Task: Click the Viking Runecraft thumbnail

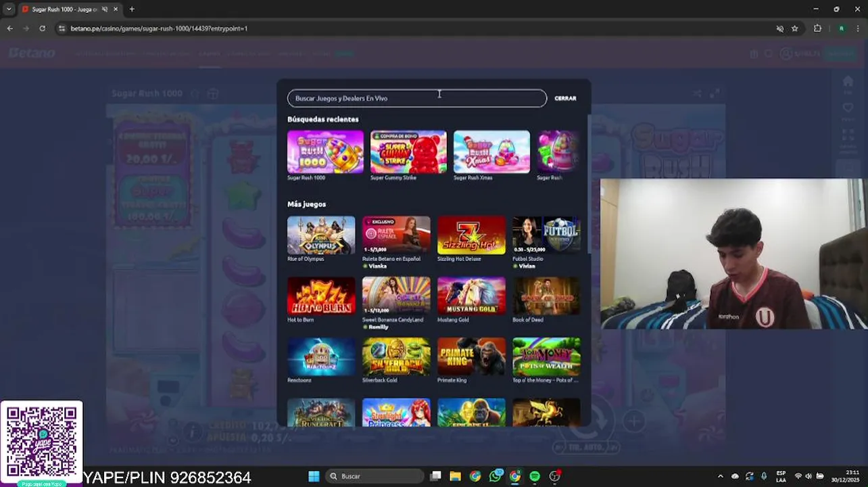Action: 321,413
